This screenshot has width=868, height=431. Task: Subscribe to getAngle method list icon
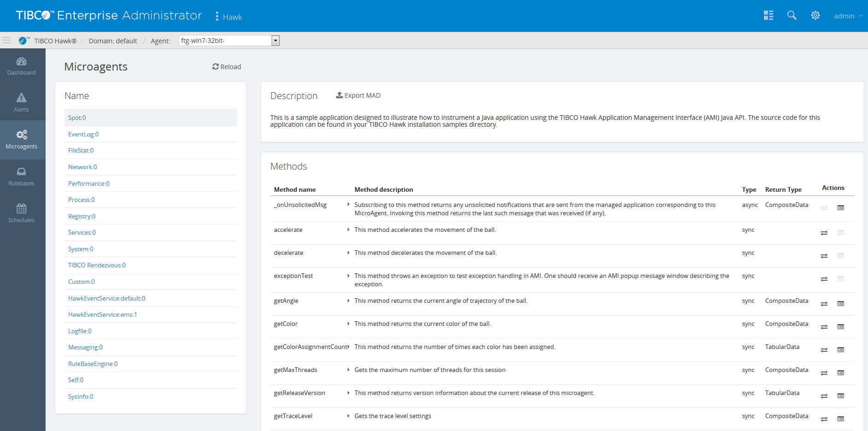click(x=840, y=303)
